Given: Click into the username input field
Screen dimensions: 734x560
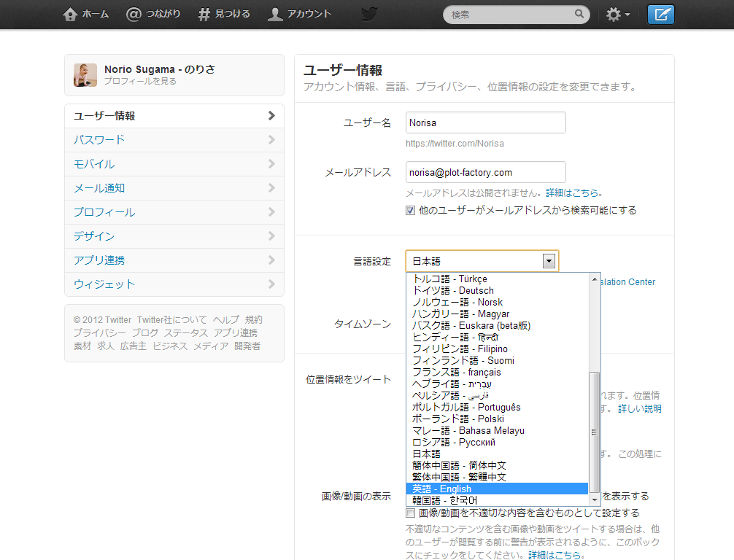Looking at the screenshot, I should pyautogui.click(x=485, y=122).
